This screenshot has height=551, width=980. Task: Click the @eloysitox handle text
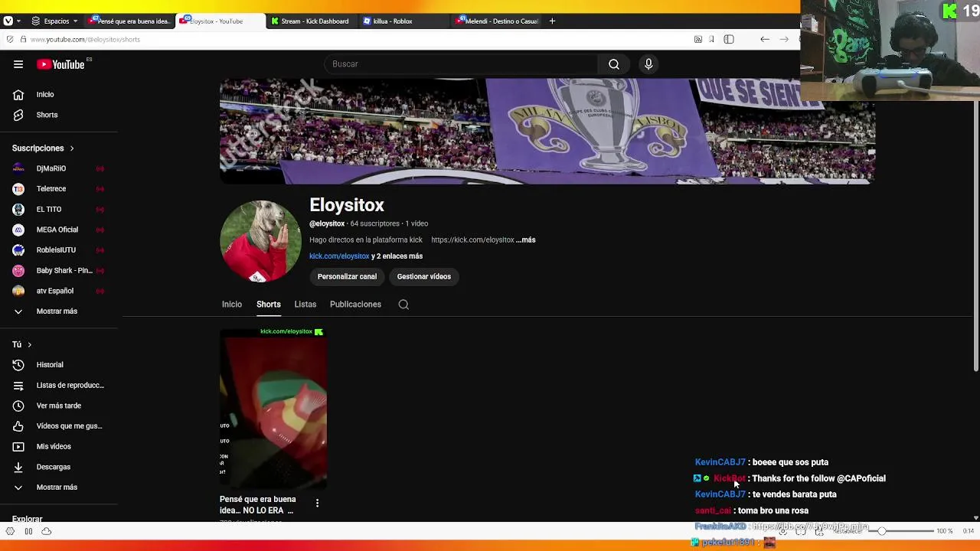coord(327,223)
